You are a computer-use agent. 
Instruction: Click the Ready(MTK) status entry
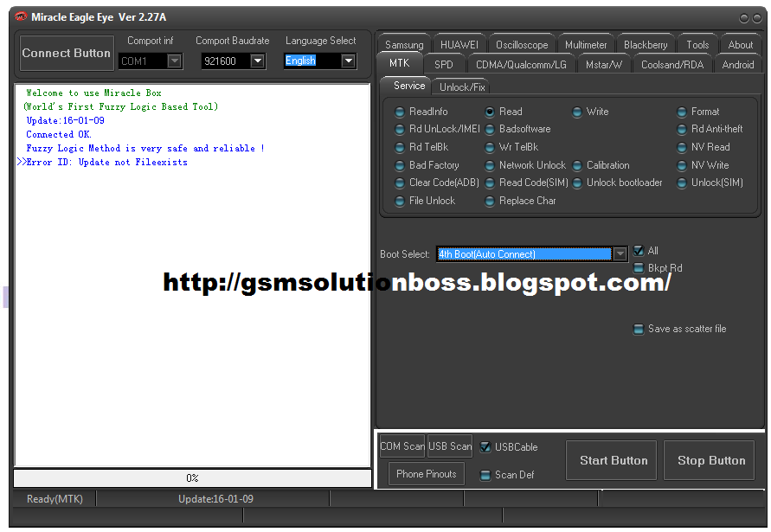coord(55,499)
